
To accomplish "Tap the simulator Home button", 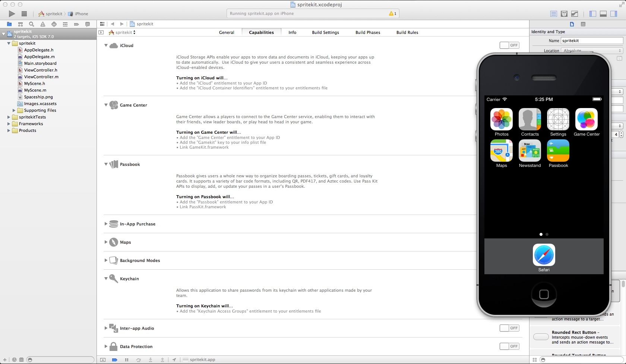I will coord(544,294).
